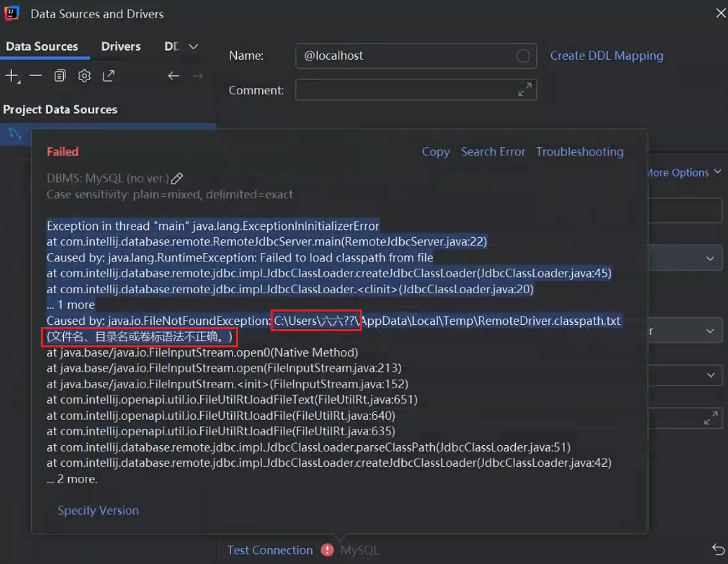Viewport: 728px width, 564px height.
Task: Remove data source with minus icon
Action: tap(36, 76)
